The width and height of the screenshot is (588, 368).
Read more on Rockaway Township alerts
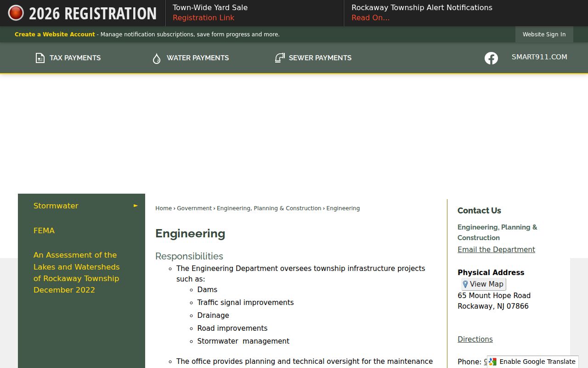370,17
